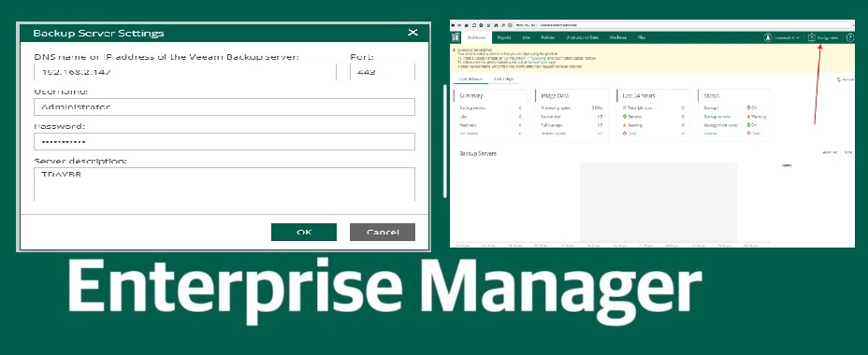This screenshot has width=868, height=355.
Task: Click the Password field
Action: [224, 142]
